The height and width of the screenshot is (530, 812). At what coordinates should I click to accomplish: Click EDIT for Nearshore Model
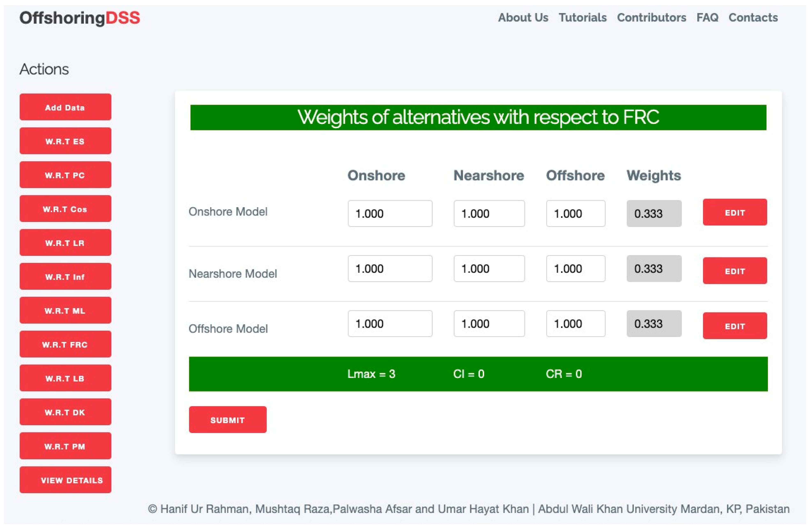click(735, 271)
